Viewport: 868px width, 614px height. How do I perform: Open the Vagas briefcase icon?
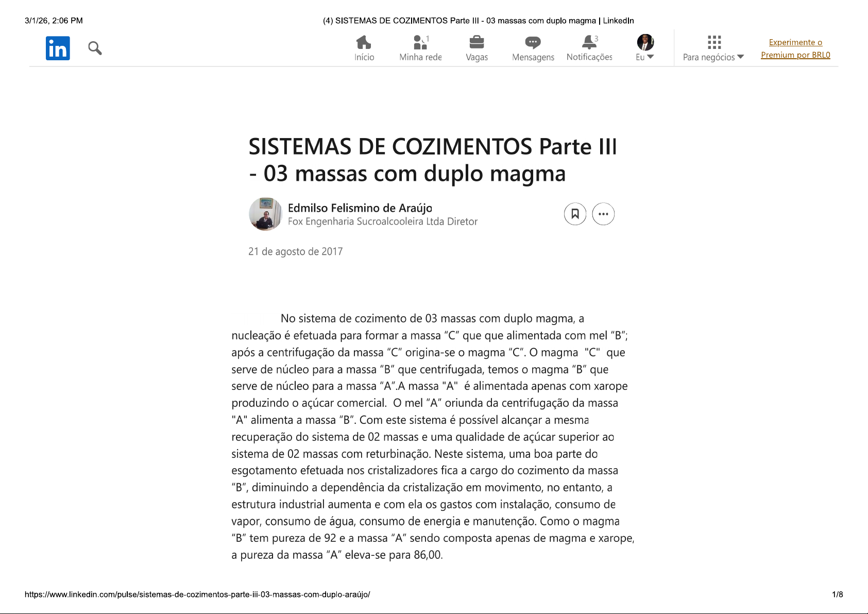pyautogui.click(x=476, y=42)
